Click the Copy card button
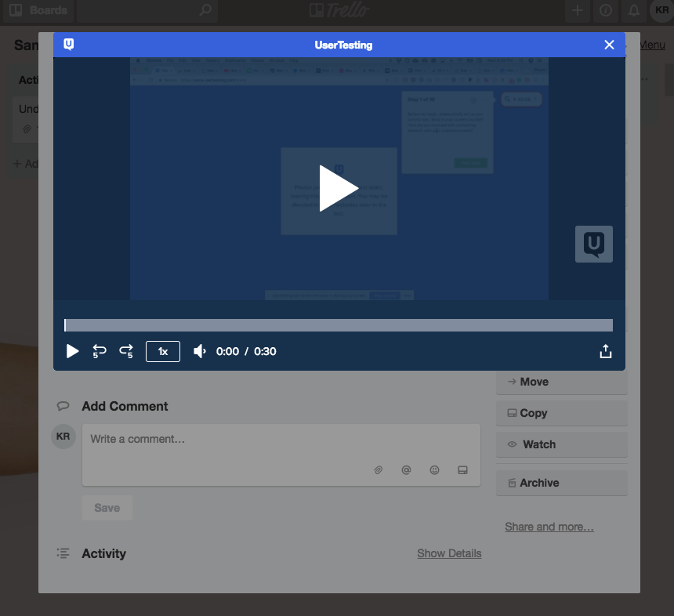The height and width of the screenshot is (616, 674). point(562,413)
